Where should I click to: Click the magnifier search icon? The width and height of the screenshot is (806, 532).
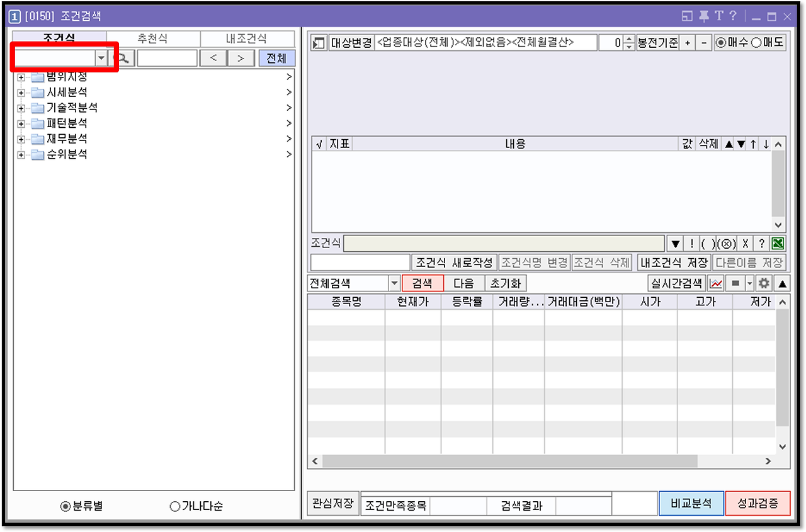pos(123,59)
